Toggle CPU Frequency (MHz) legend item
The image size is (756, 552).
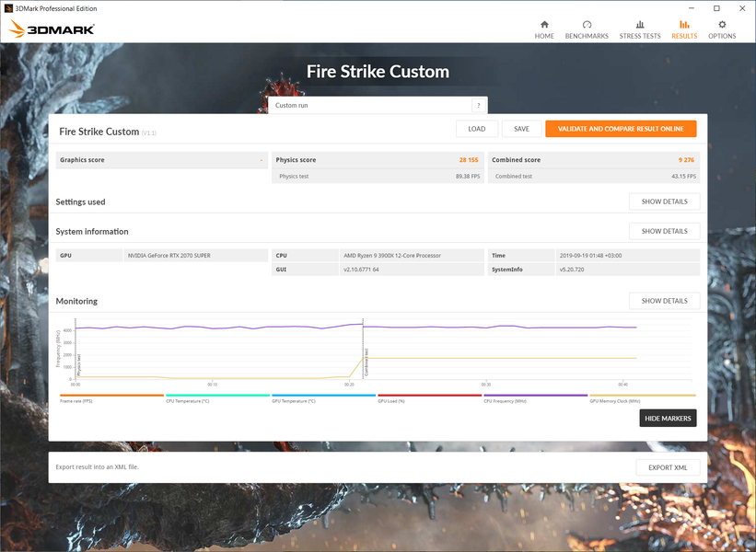[536, 398]
